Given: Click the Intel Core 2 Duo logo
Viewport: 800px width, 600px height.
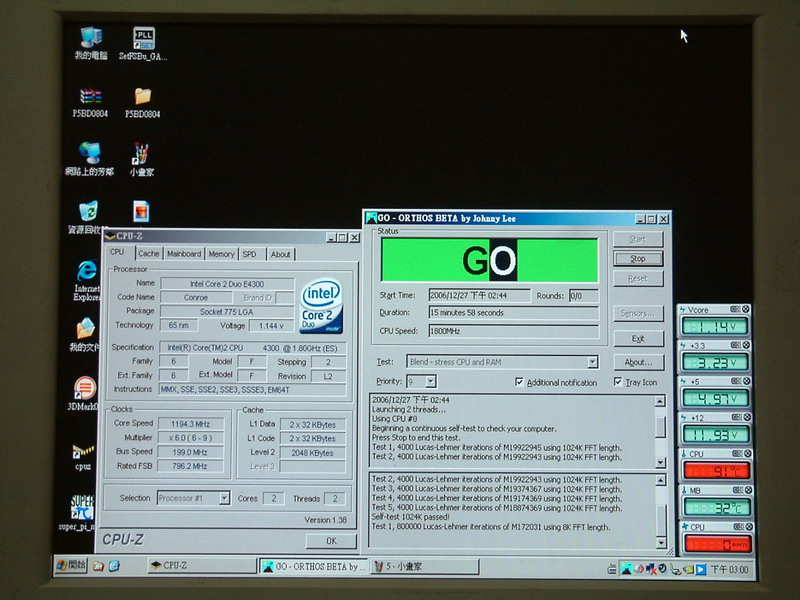Looking at the screenshot, I should coord(321,305).
